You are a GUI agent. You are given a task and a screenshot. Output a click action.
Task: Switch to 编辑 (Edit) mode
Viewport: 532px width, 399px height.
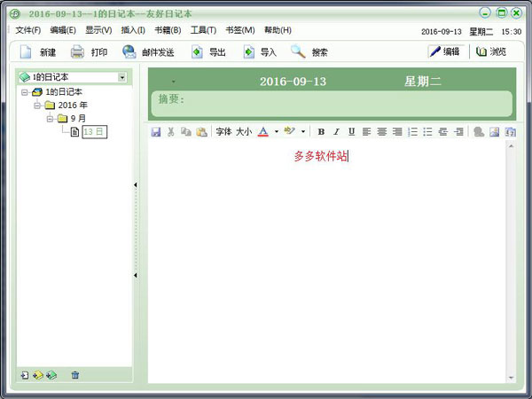point(445,51)
